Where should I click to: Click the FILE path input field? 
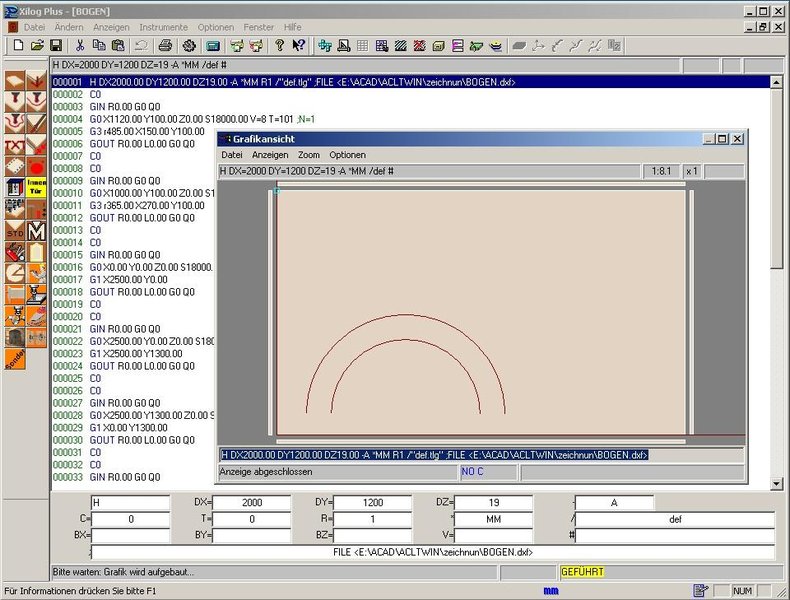tap(433, 552)
